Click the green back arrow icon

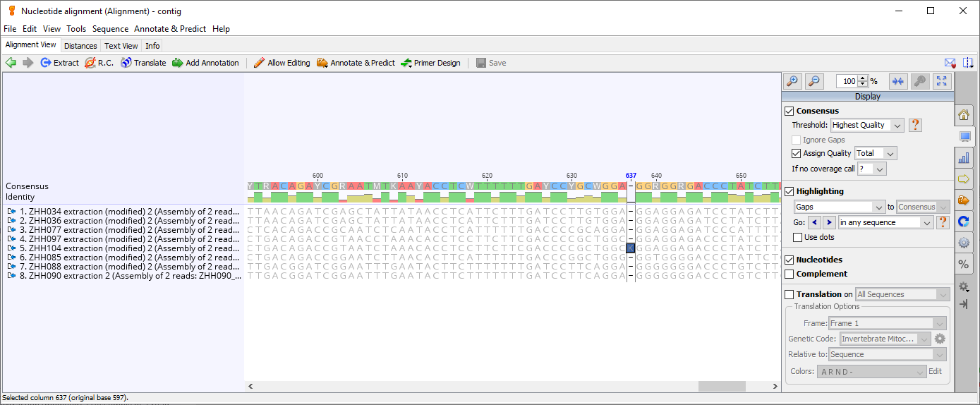(11, 63)
